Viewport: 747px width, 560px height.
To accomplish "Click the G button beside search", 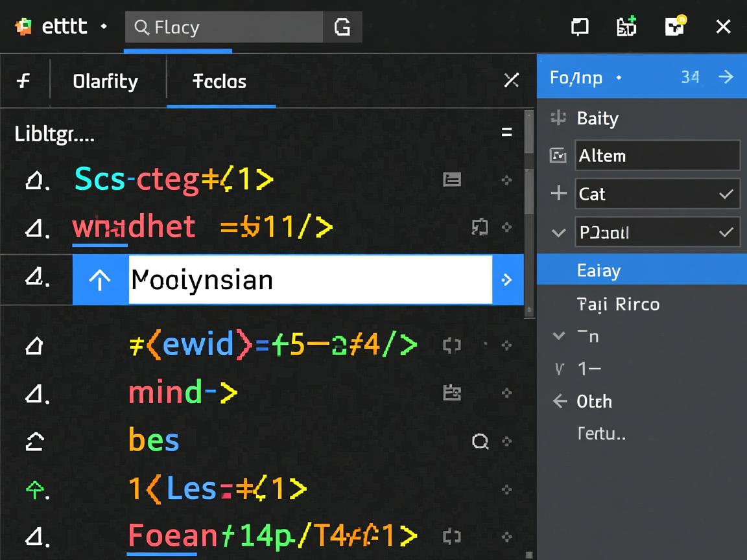I will [x=342, y=27].
